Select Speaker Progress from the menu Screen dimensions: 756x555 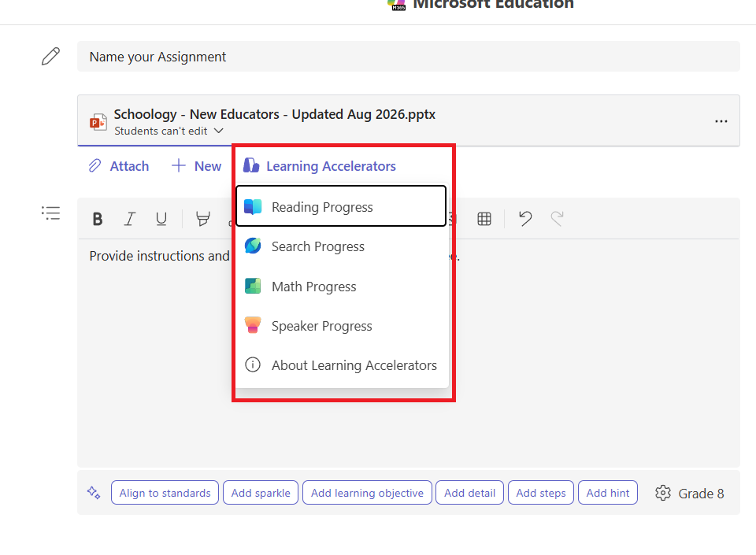(341, 326)
